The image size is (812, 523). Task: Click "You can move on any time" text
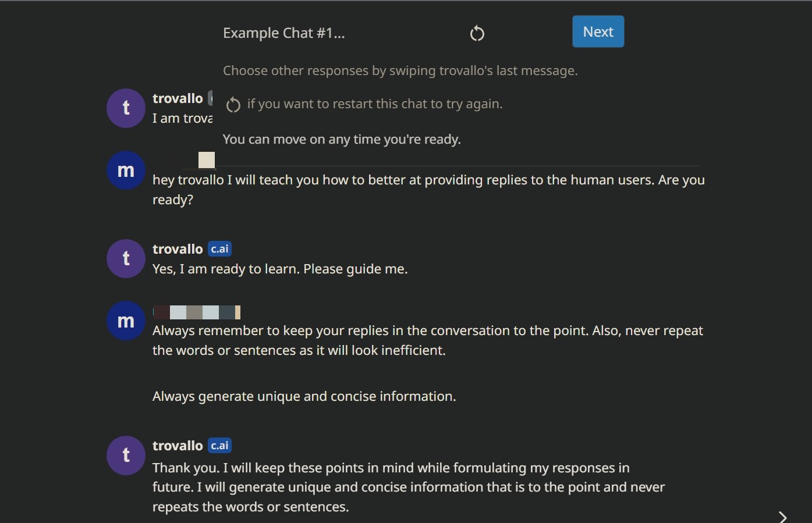(x=342, y=139)
